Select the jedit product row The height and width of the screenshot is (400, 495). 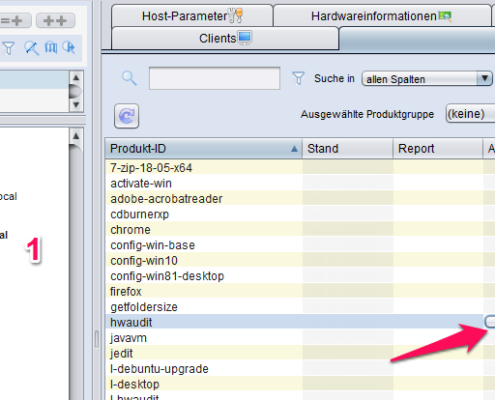pyautogui.click(x=300, y=353)
